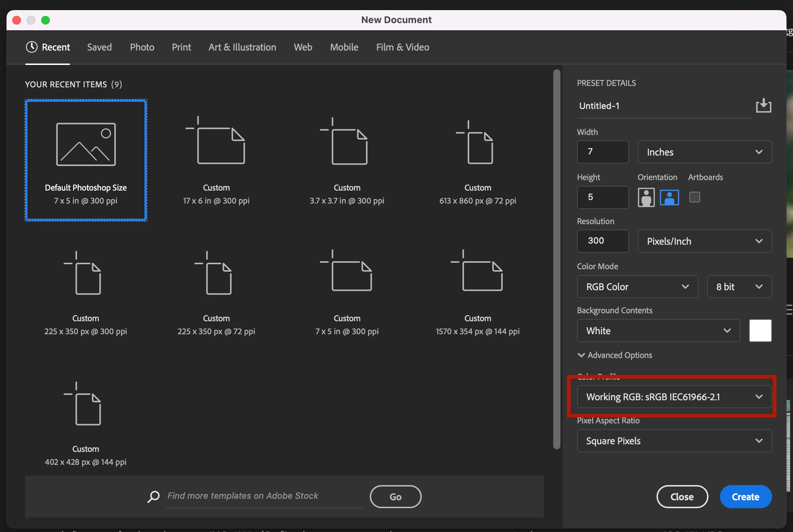The height and width of the screenshot is (532, 793).
Task: Select Default Photoshop Size preset thumbnail
Action: 86,144
